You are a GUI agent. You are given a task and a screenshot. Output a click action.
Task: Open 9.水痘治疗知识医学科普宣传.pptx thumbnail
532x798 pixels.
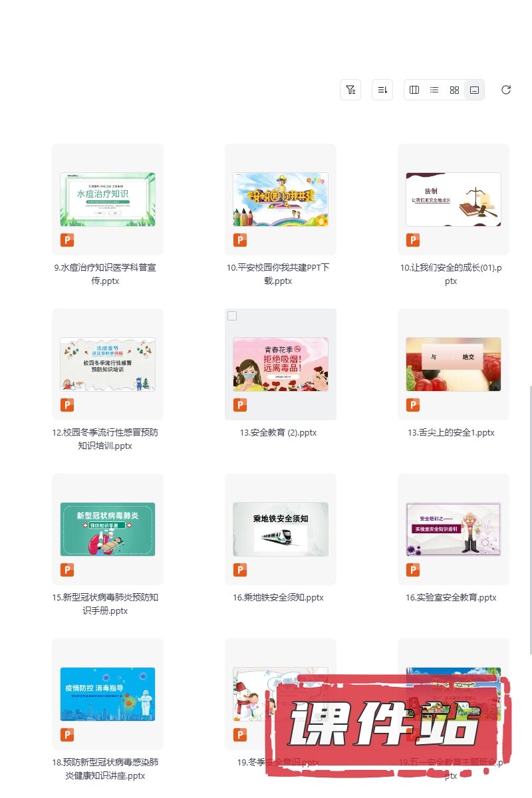[108, 199]
